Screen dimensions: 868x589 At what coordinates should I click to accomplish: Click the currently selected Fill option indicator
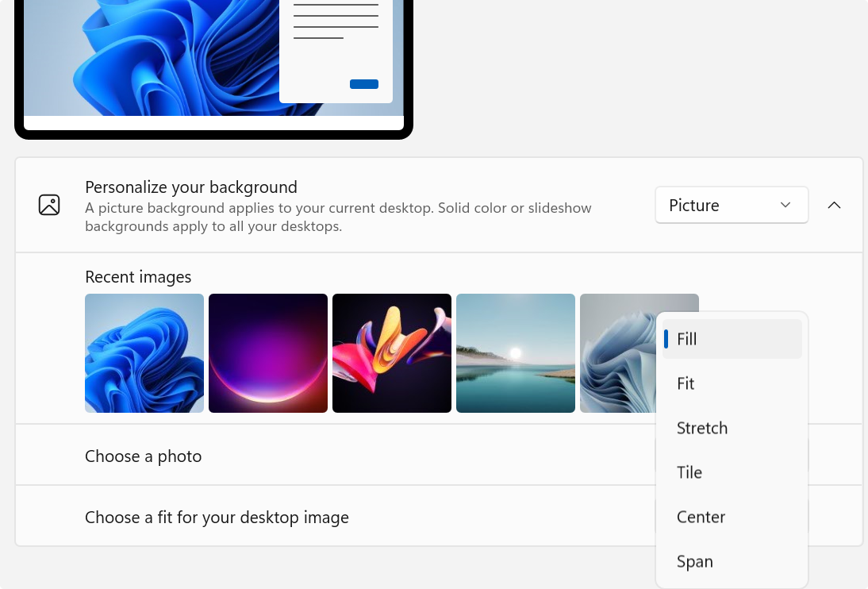point(666,339)
